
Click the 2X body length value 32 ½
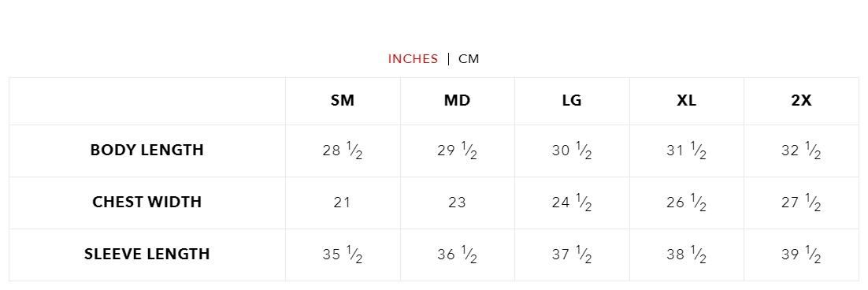point(801,150)
